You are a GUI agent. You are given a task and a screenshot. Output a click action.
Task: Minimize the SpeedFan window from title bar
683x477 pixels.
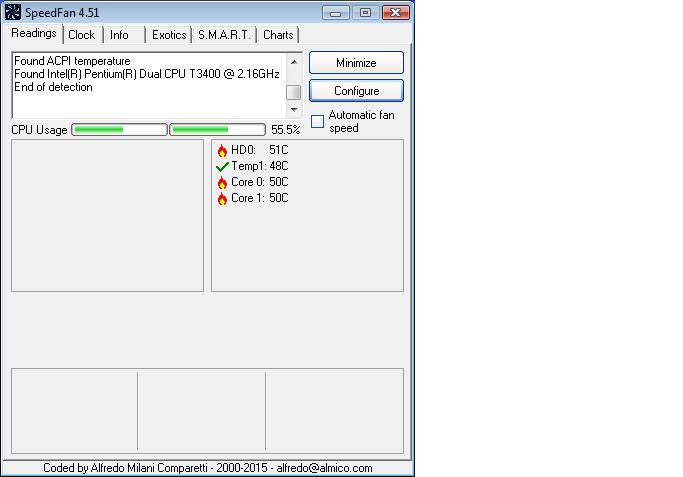[x=335, y=13]
